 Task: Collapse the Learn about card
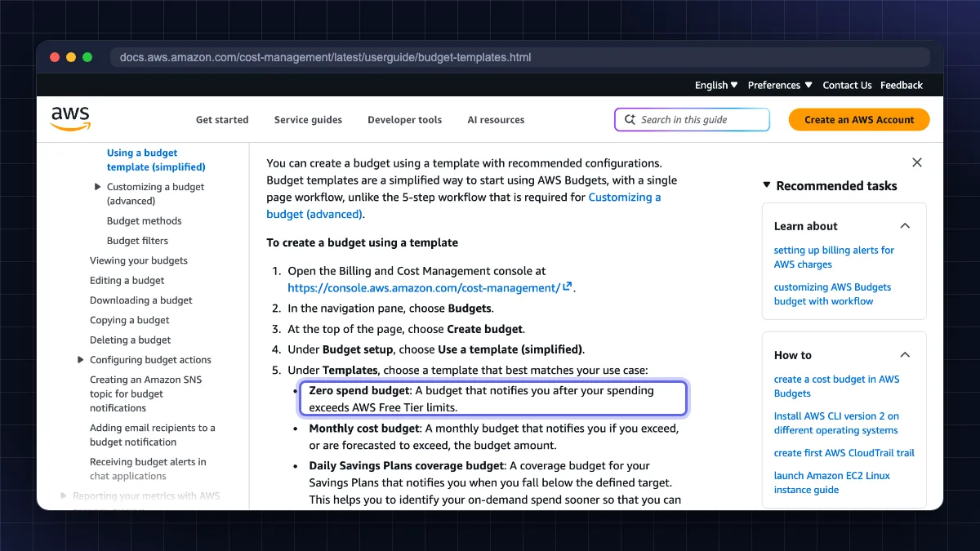(905, 226)
